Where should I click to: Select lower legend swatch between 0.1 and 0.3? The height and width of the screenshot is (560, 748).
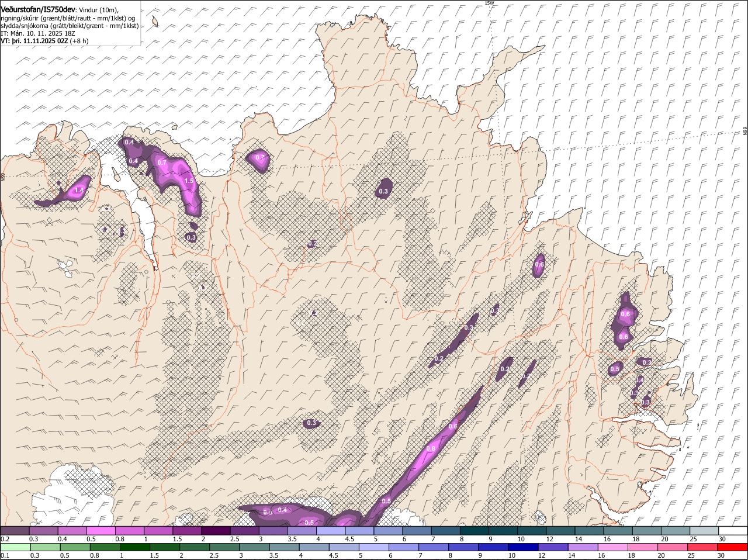tap(15, 547)
